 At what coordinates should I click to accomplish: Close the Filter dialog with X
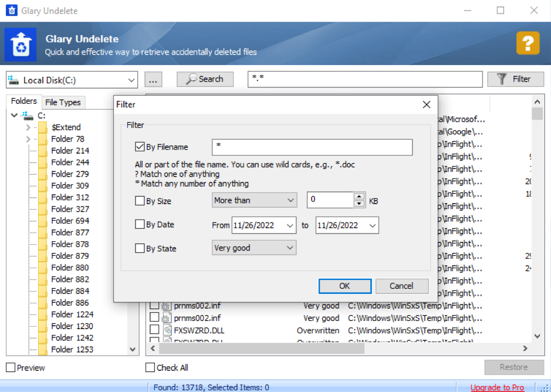(427, 104)
